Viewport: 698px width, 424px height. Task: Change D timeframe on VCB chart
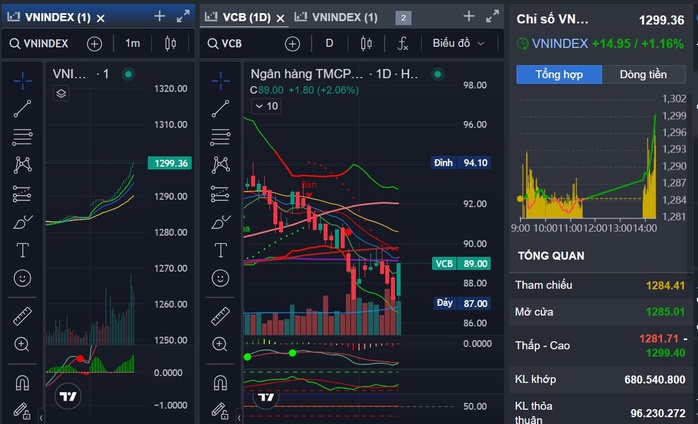pyautogui.click(x=329, y=43)
